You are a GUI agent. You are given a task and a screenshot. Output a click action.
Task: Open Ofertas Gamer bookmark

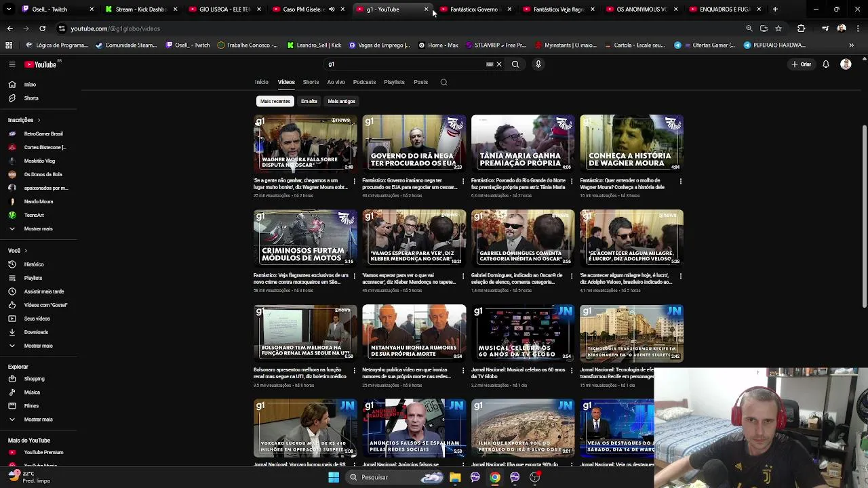click(705, 45)
